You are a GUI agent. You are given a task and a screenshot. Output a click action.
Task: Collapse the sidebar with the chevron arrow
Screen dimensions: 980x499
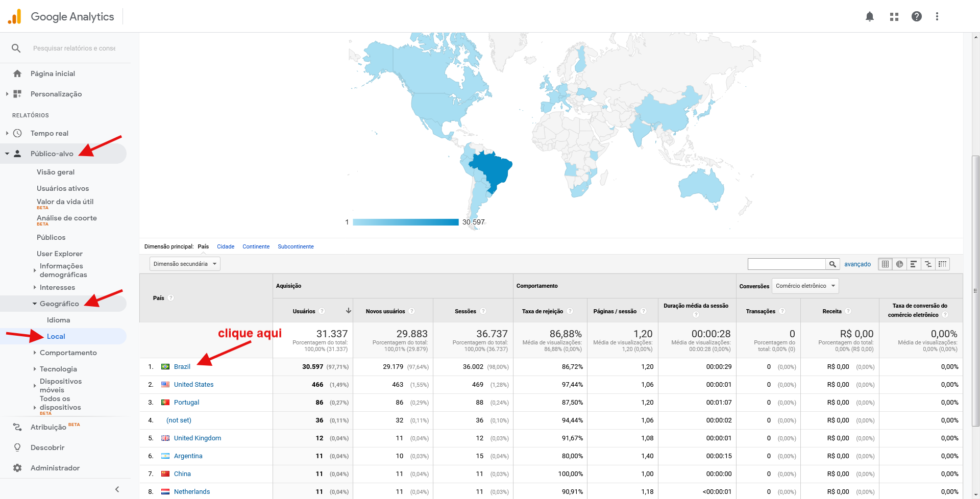click(x=117, y=489)
